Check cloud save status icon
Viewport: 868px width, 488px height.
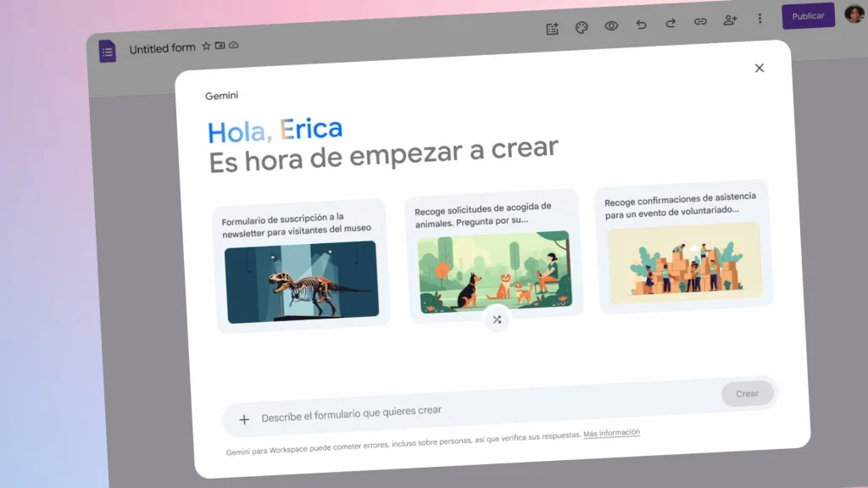point(234,45)
